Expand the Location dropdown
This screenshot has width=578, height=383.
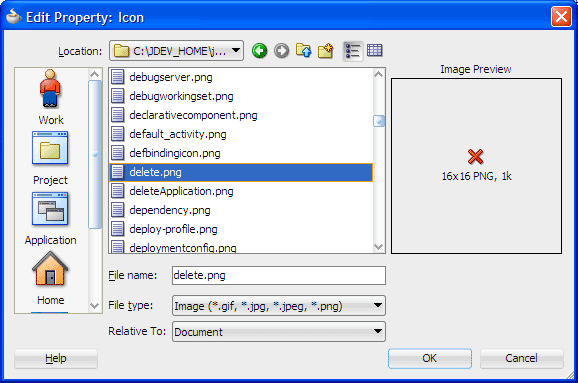[x=236, y=50]
